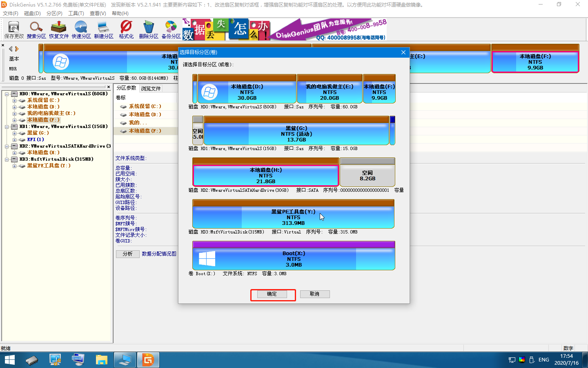Click the ENG input language indicator

coord(543,360)
